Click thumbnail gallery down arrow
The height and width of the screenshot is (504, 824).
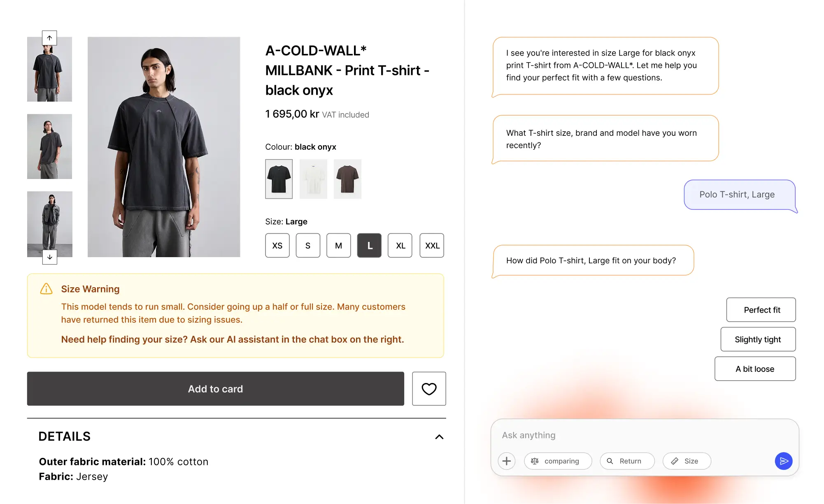[49, 257]
